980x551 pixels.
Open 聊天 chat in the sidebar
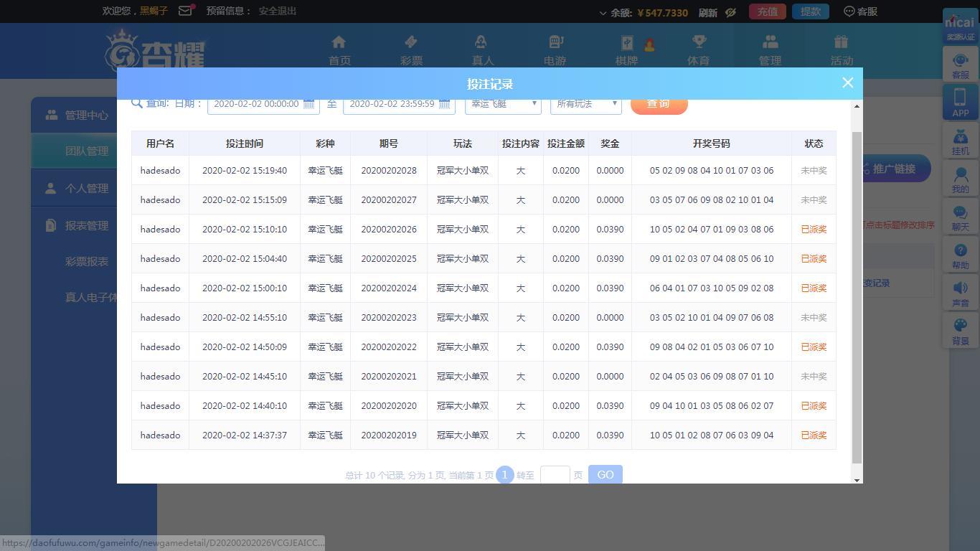point(960,218)
